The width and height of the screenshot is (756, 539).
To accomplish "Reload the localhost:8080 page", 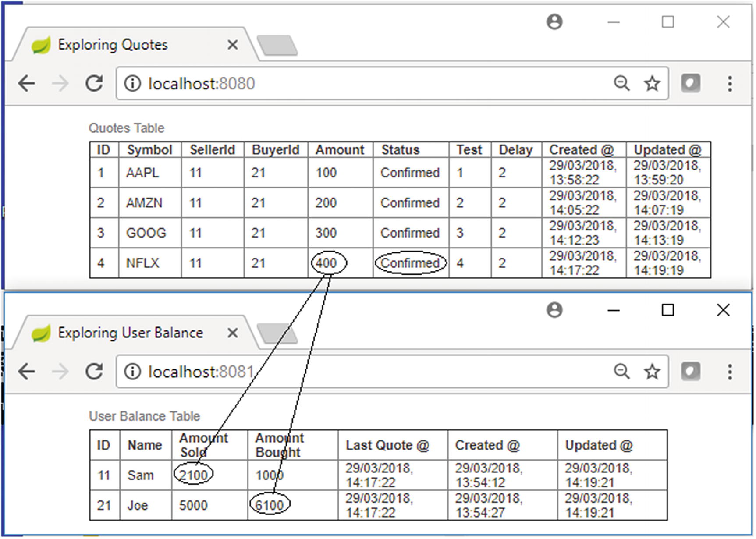I will [94, 83].
